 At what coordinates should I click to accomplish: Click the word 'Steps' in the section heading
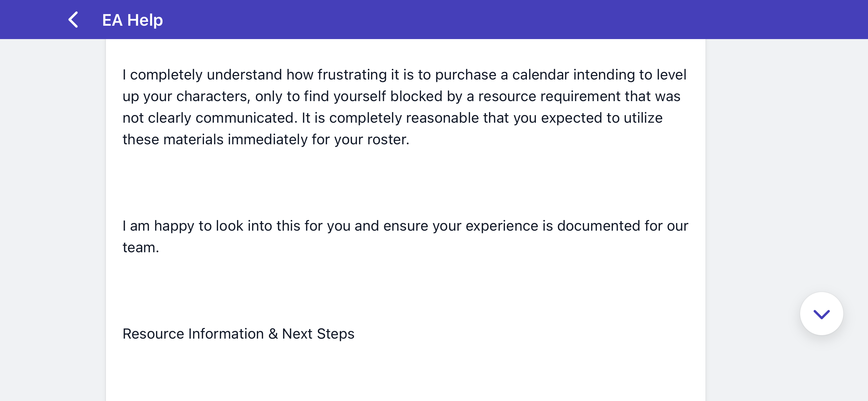click(336, 334)
